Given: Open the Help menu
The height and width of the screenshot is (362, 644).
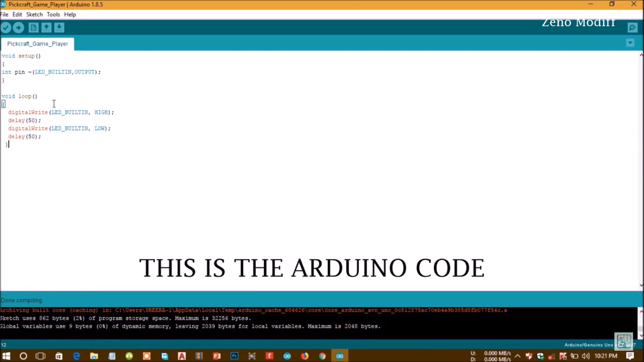Looking at the screenshot, I should click(70, 15).
